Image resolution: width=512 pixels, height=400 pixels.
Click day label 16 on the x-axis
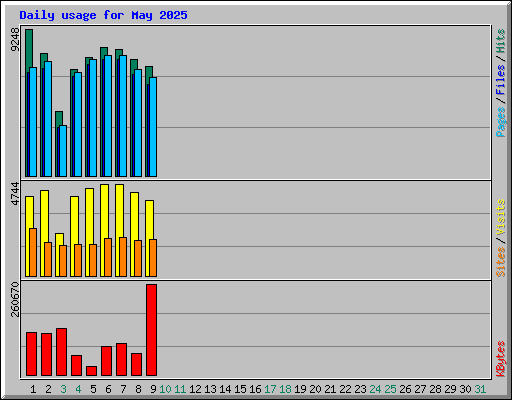pos(255,389)
